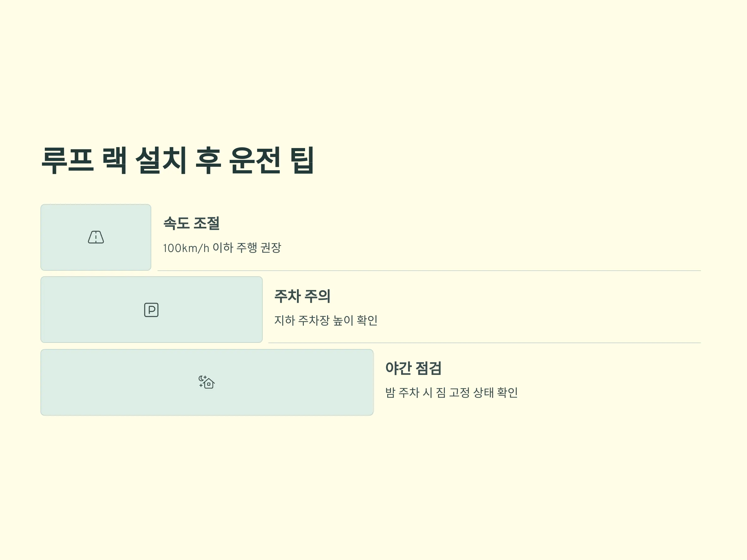
Task: Select the longest green bar beside 야간 점검
Action: click(x=207, y=382)
